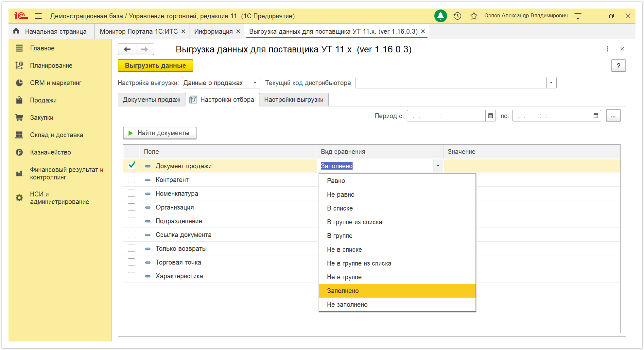This screenshot has height=350, width=644.
Task: Click the distributor code input field
Action: click(451, 83)
